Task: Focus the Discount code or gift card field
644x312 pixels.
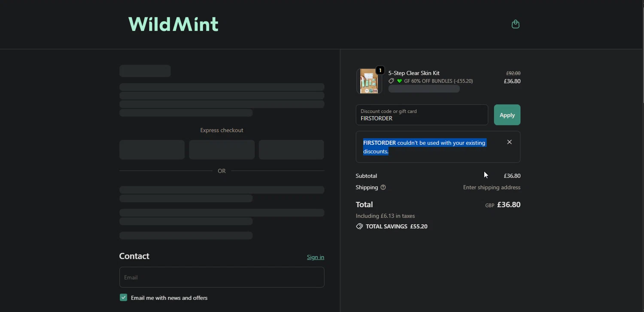Action: 422,115
